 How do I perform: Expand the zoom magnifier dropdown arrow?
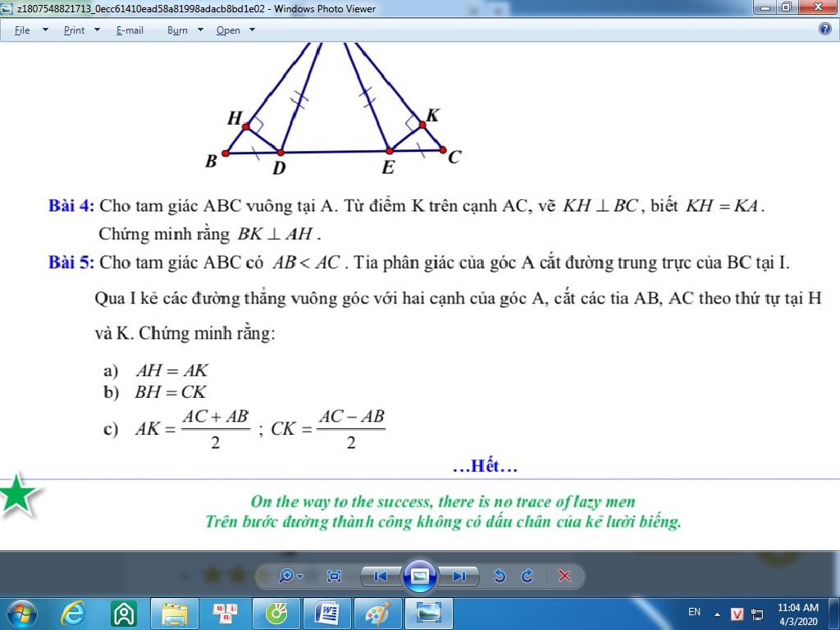(x=300, y=577)
